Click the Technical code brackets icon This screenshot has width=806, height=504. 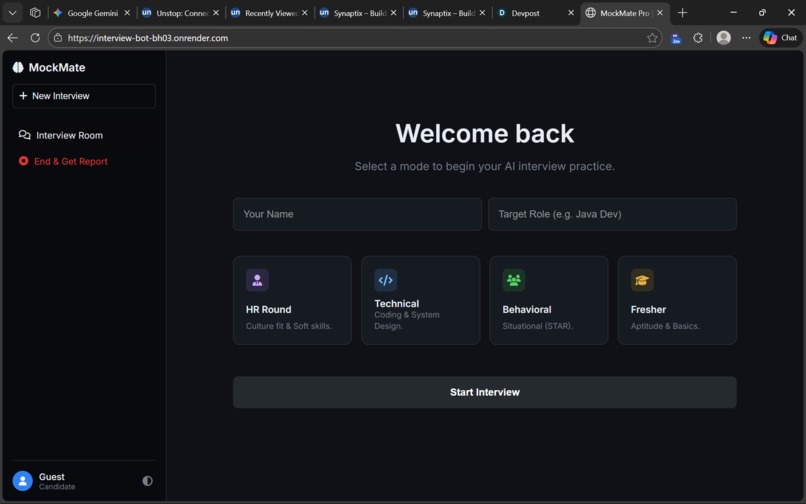[x=386, y=280]
